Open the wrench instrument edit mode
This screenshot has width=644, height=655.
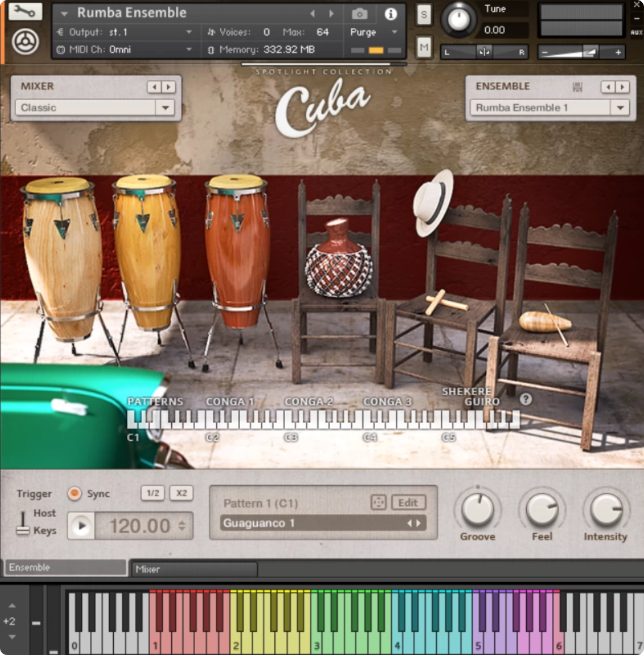(x=25, y=11)
